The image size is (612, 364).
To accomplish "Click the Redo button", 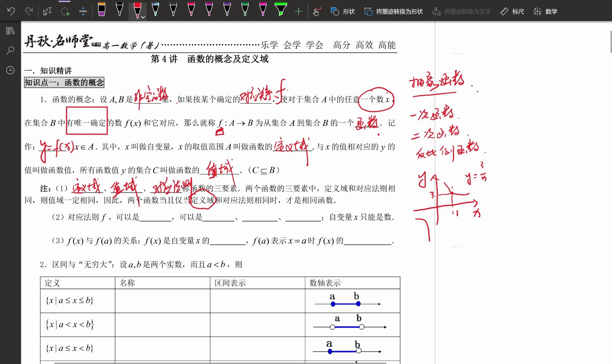I will click(29, 11).
